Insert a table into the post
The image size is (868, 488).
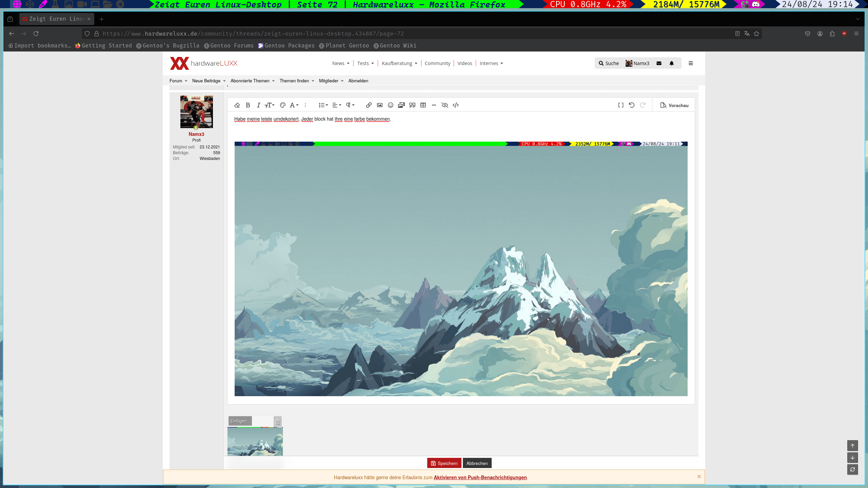pyautogui.click(x=423, y=105)
